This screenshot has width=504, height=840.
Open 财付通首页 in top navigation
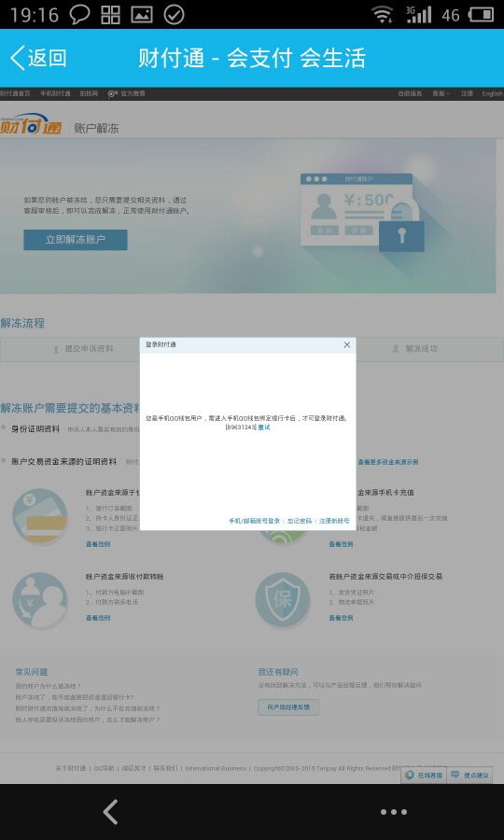pos(15,93)
